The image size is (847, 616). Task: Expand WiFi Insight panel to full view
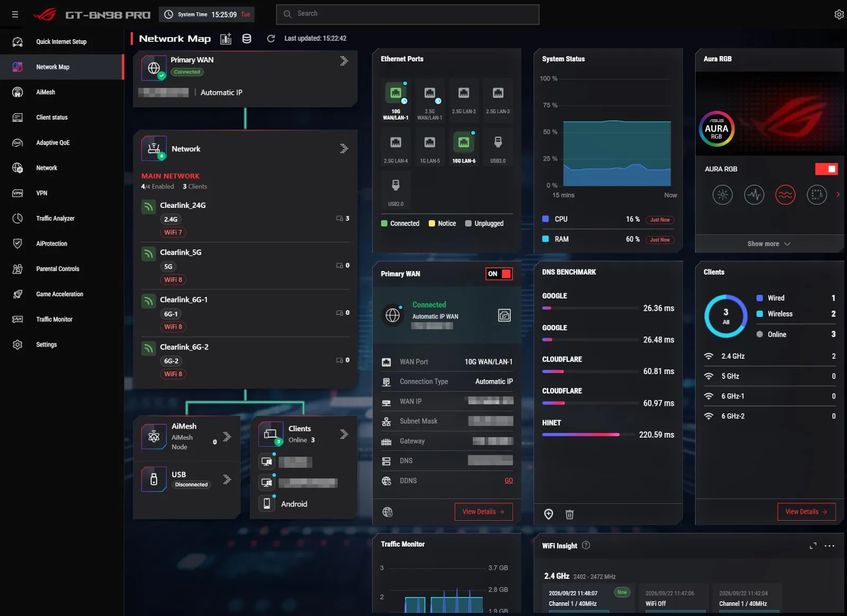tap(813, 546)
